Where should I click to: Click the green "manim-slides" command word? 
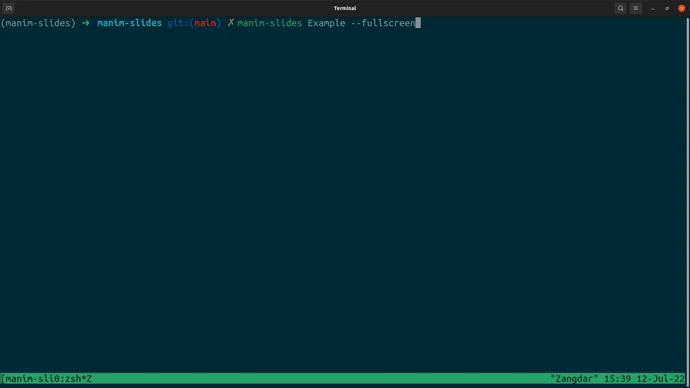click(x=270, y=23)
